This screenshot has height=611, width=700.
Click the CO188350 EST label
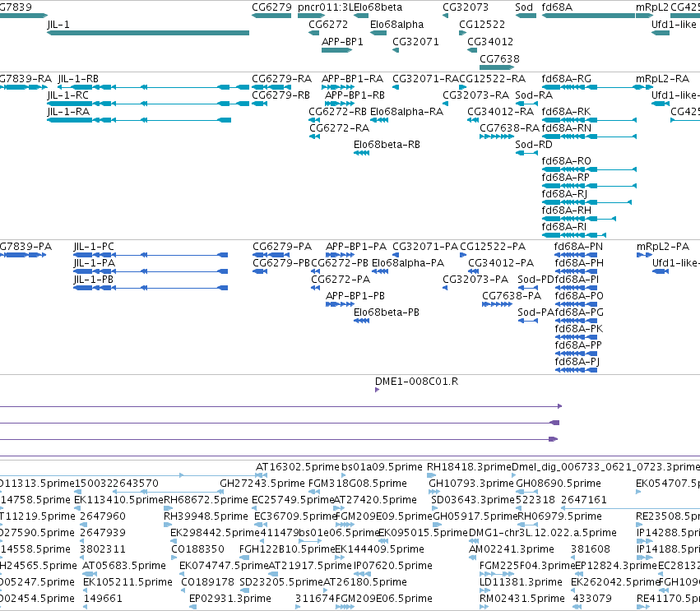pyautogui.click(x=197, y=549)
